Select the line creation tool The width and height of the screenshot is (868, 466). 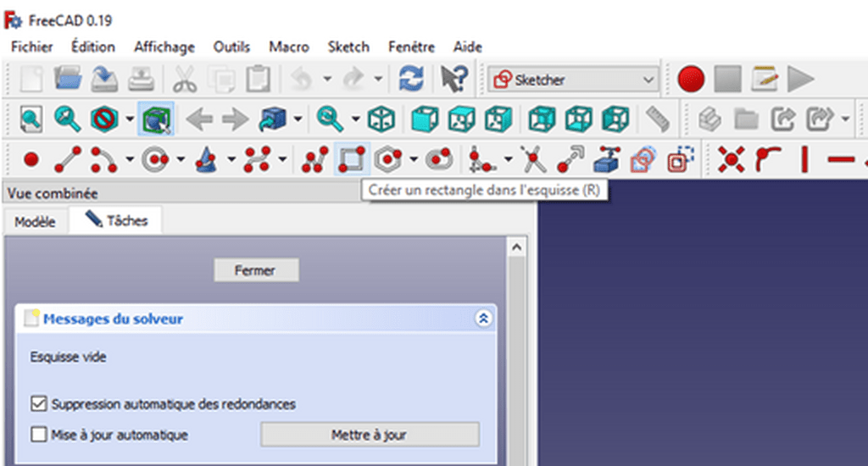(x=68, y=160)
